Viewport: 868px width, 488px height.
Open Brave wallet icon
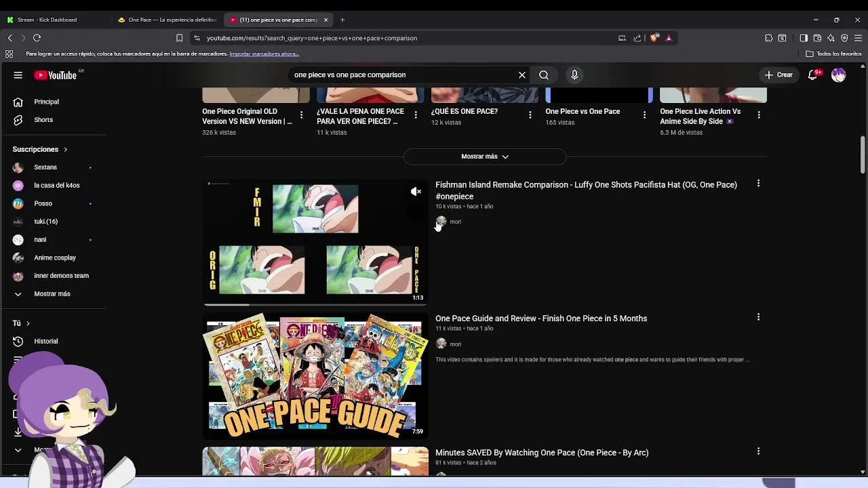click(x=817, y=38)
